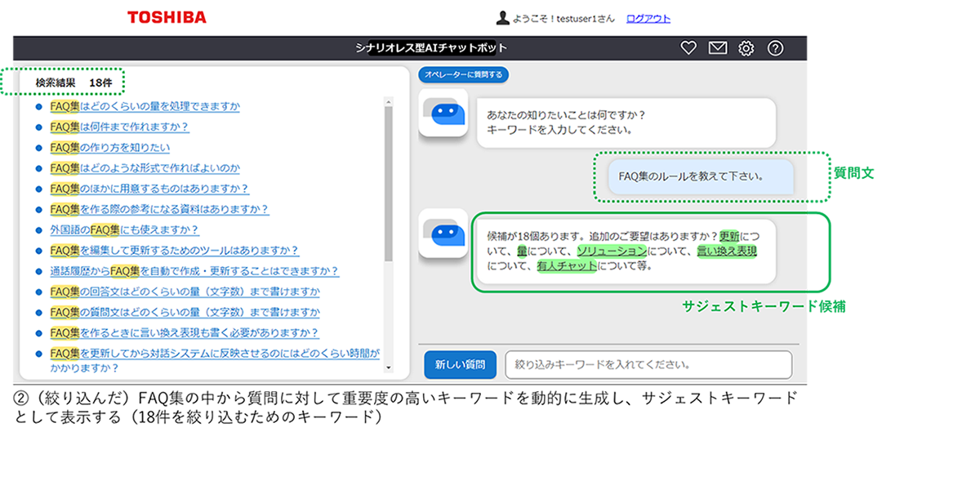The image size is (980, 490).
Task: Click the first chatbot avatar icon
Action: 443,113
